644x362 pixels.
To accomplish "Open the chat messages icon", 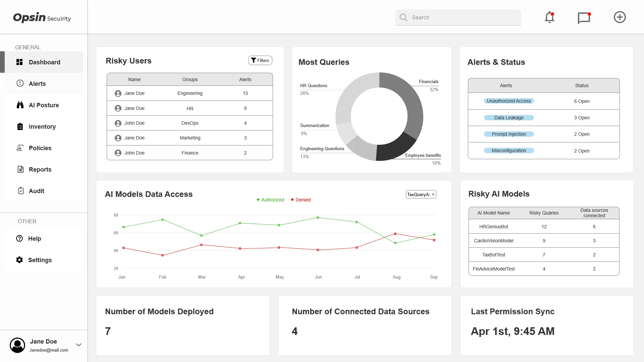I will click(584, 18).
